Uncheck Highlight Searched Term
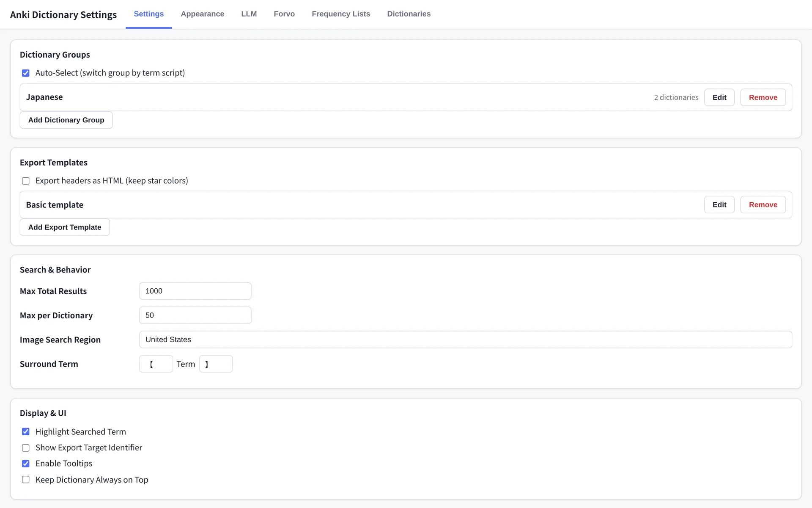The image size is (812, 508). tap(26, 432)
